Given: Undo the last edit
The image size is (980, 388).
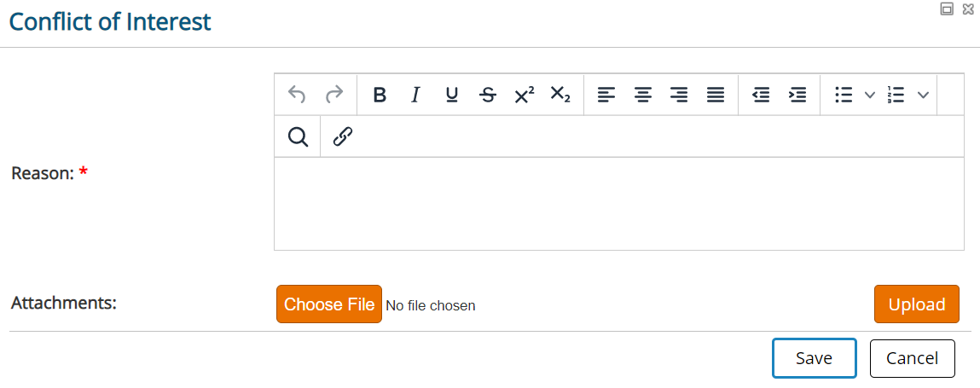Looking at the screenshot, I should click(296, 95).
